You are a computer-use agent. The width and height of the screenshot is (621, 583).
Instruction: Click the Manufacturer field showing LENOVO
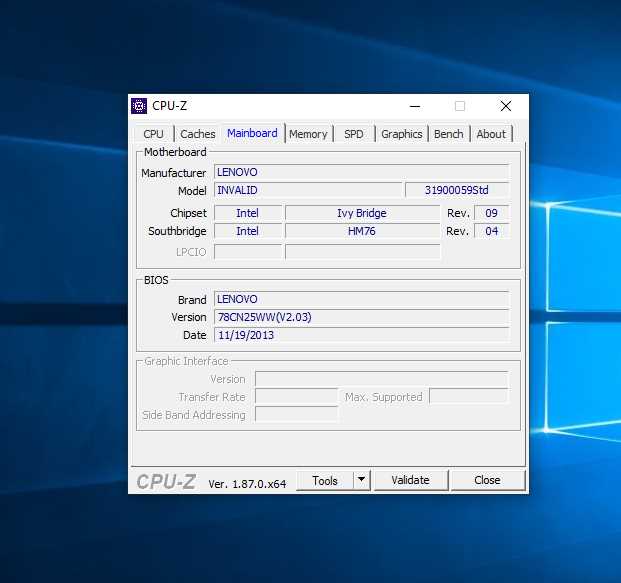coord(361,172)
